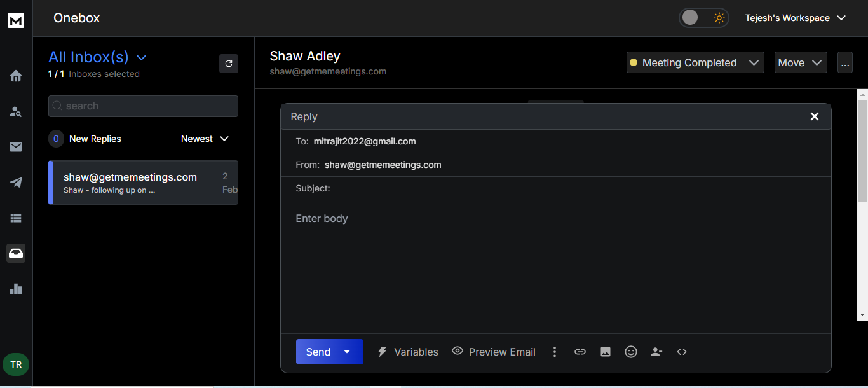Viewport: 868px width, 388px height.
Task: Open Campaigns via the paper plane icon
Action: pos(15,183)
